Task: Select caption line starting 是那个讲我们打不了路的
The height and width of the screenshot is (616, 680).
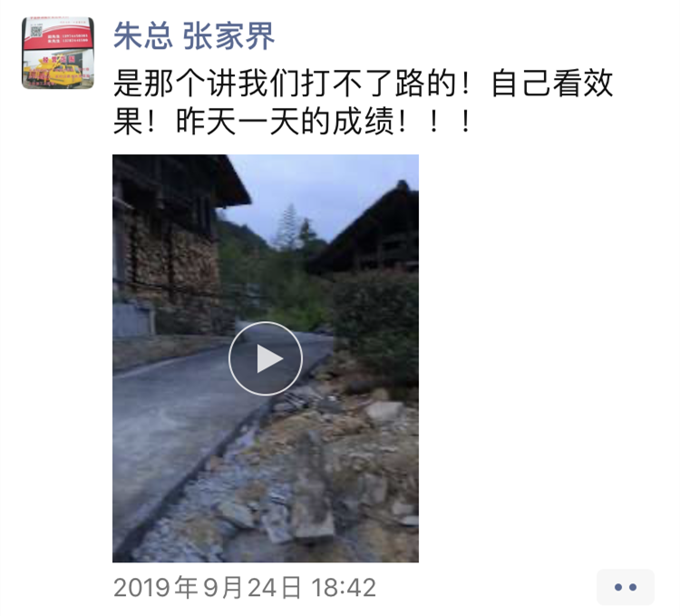Action: pos(363,83)
